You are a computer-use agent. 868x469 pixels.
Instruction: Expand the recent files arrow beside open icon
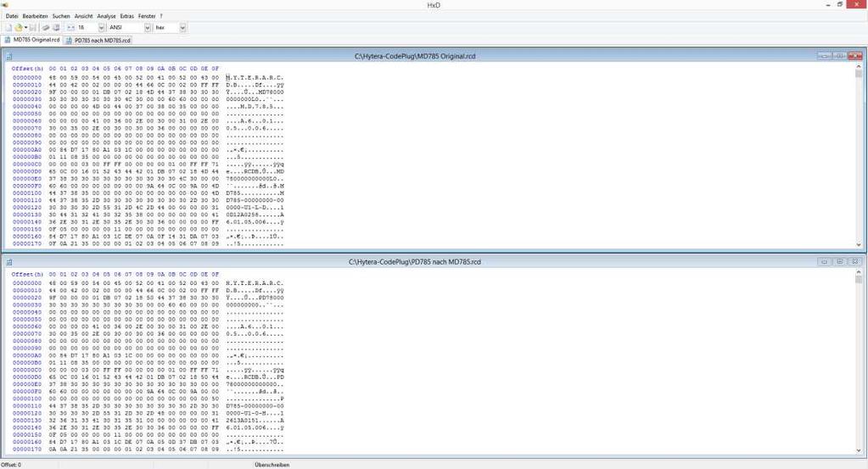(25, 27)
